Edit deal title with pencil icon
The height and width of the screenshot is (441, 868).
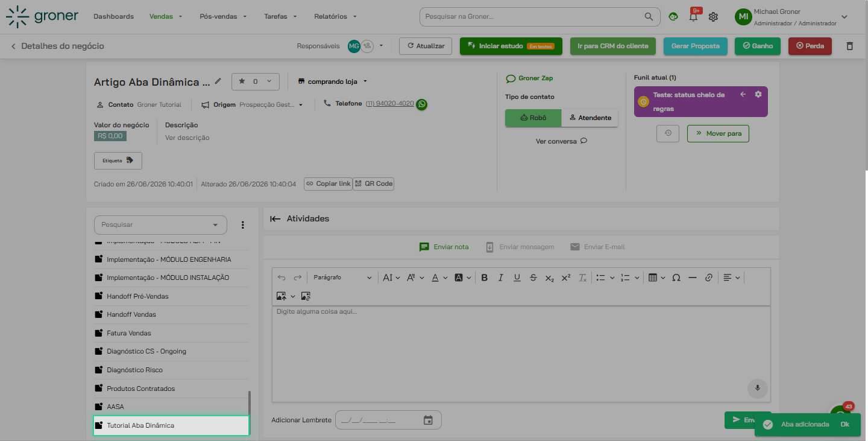point(218,81)
